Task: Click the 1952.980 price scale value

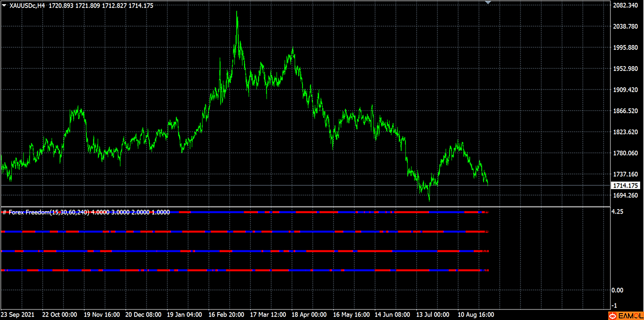Action: tap(625, 69)
